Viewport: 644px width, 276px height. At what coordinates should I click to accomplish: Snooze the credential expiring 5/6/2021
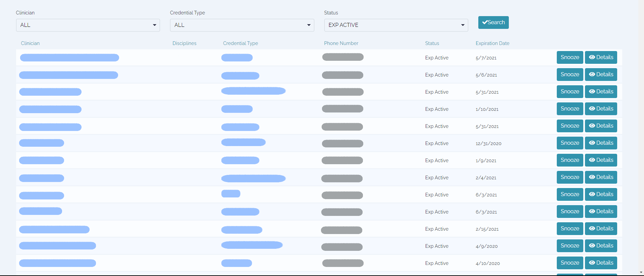pyautogui.click(x=570, y=75)
